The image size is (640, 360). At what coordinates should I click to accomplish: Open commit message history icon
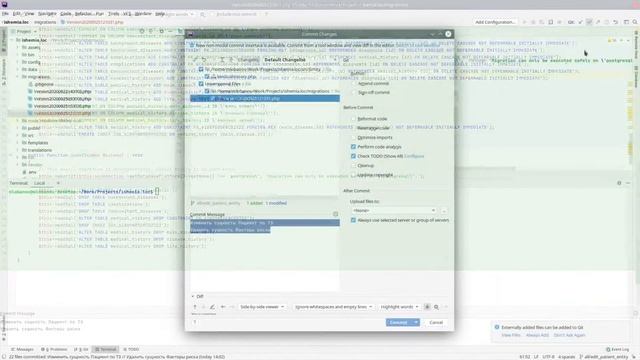click(336, 214)
